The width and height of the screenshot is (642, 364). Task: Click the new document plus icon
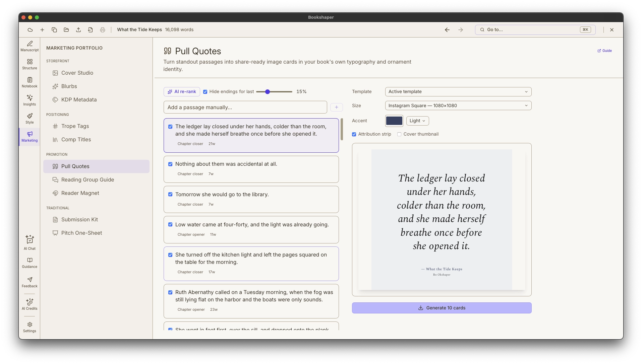[42, 30]
